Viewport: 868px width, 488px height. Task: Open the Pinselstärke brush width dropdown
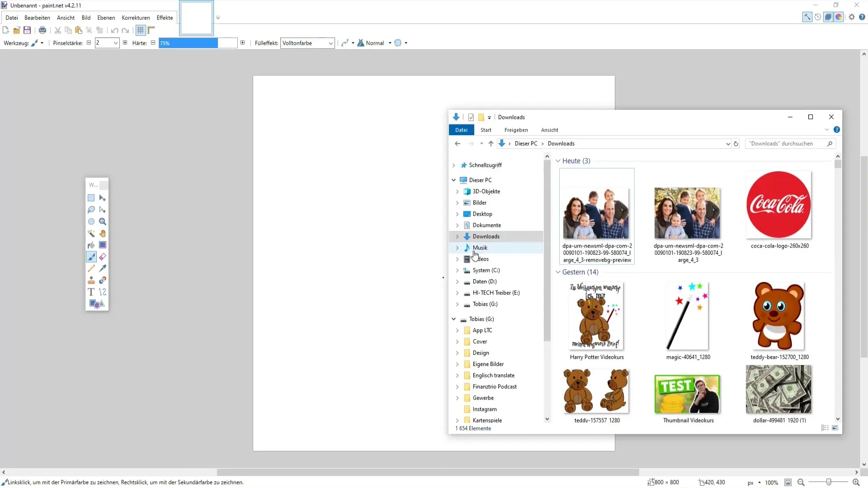pos(116,43)
